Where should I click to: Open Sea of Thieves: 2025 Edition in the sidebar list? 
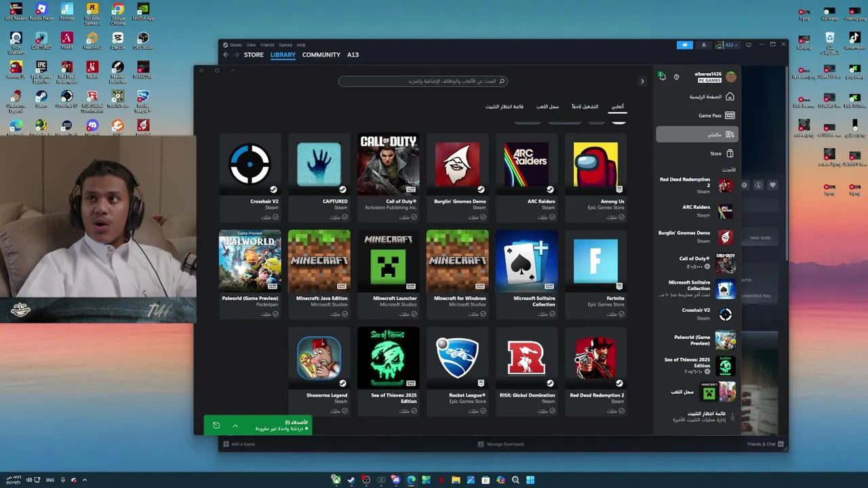pos(696,365)
